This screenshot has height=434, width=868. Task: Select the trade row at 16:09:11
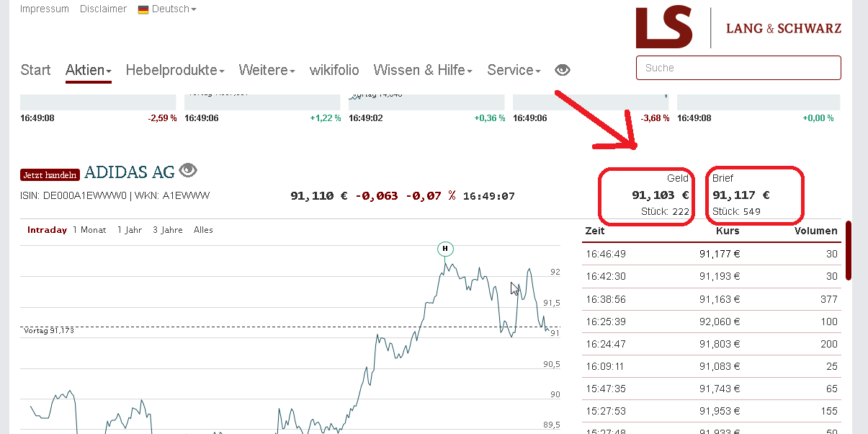(711, 367)
